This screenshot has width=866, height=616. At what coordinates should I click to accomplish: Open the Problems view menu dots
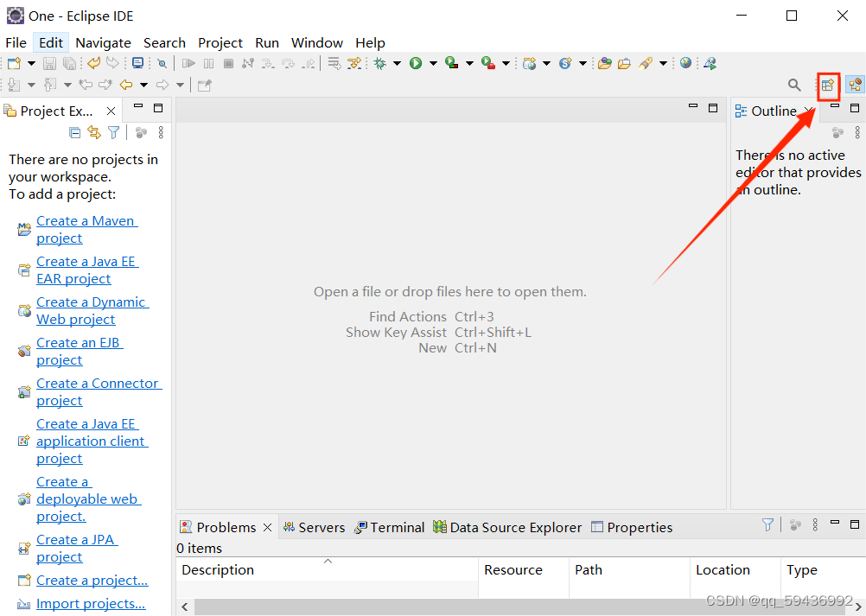click(815, 525)
